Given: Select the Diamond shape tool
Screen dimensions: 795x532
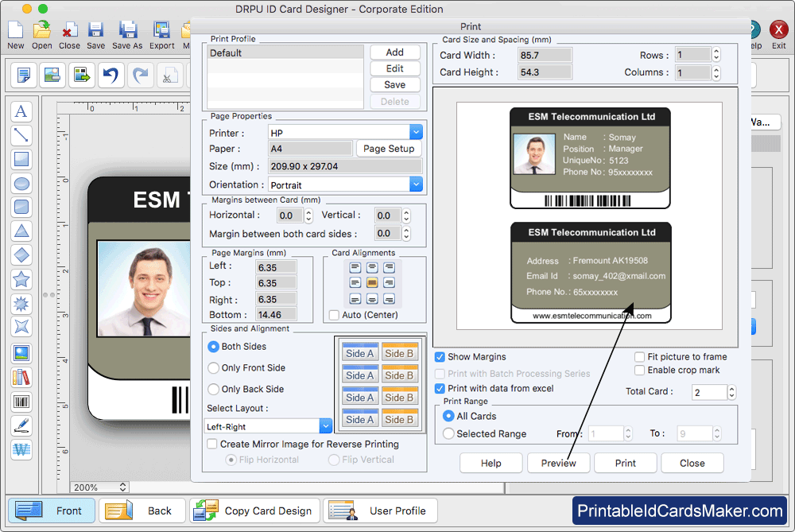Looking at the screenshot, I should [21, 254].
